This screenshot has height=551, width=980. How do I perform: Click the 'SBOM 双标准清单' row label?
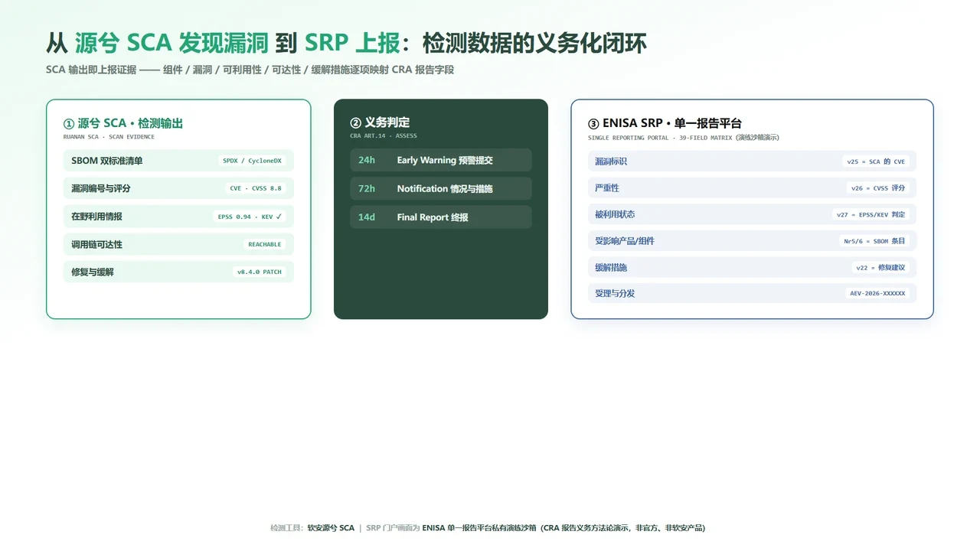[x=107, y=161]
